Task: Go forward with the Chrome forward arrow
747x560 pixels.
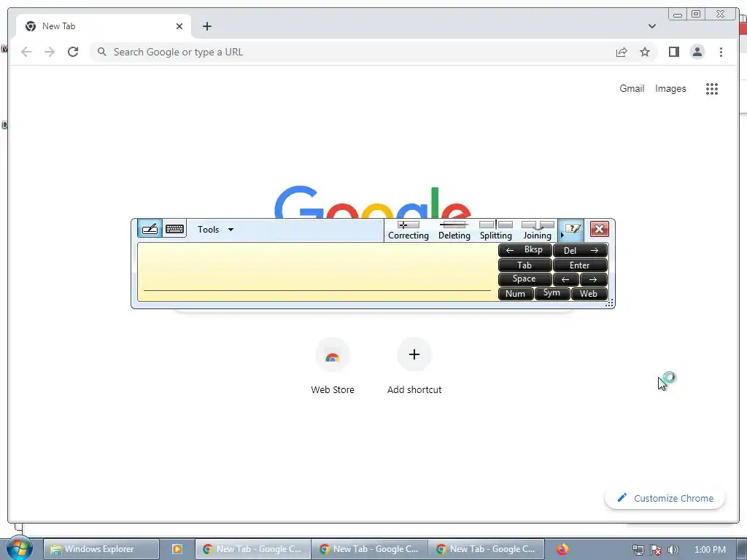Action: (50, 52)
